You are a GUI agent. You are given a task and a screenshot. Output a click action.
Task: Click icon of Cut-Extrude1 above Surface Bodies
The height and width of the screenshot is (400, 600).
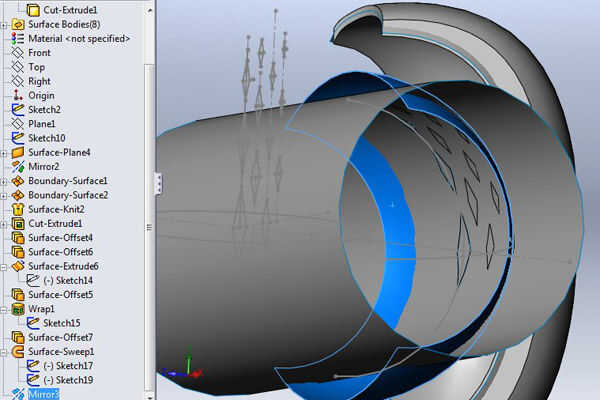[x=33, y=10]
